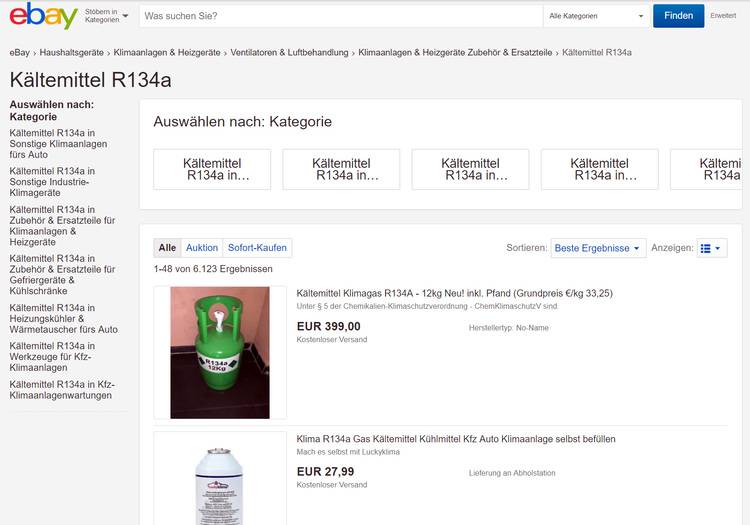This screenshot has width=750, height=525.
Task: Open Klima R134a Gas Kältemittel listing title
Action: coord(456,439)
